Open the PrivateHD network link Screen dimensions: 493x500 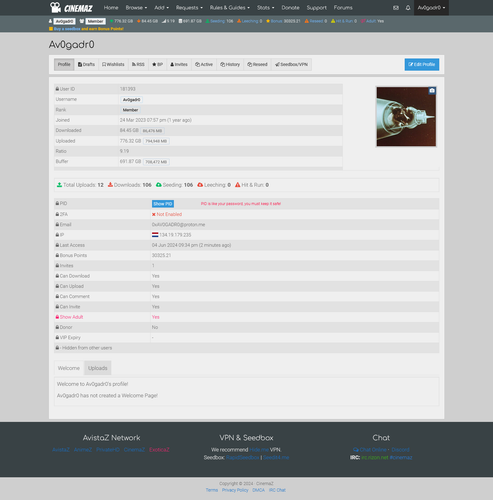pyautogui.click(x=108, y=450)
